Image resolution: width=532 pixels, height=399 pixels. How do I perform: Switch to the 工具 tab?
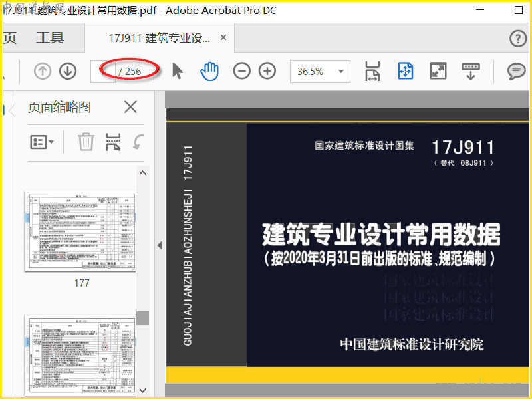50,37
